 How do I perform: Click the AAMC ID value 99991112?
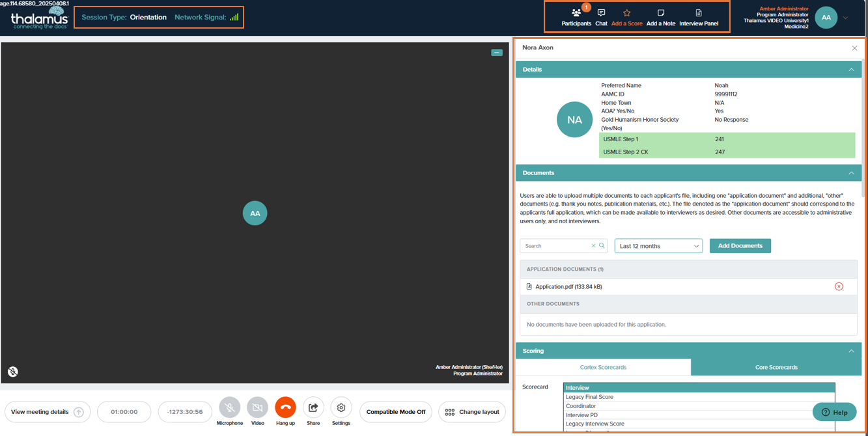tap(725, 94)
